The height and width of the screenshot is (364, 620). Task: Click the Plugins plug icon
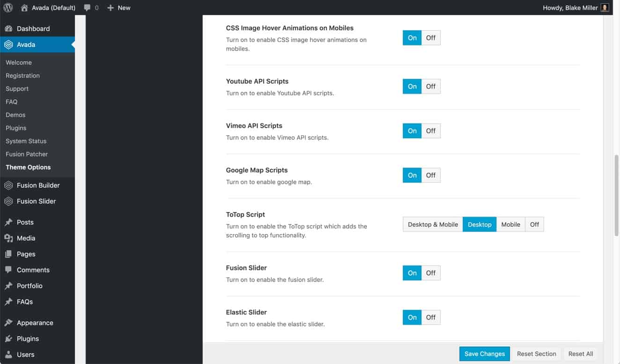[8, 339]
